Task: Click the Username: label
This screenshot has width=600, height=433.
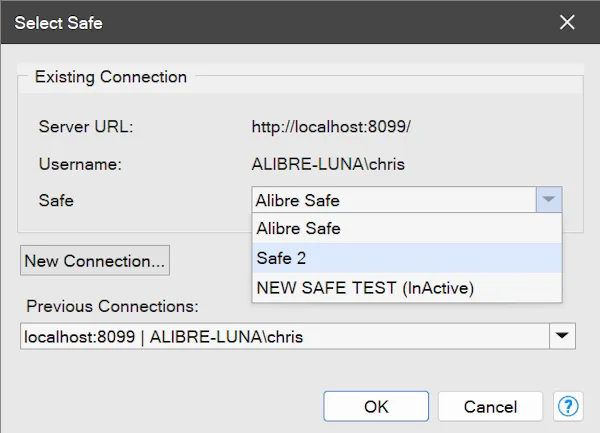Action: point(80,164)
